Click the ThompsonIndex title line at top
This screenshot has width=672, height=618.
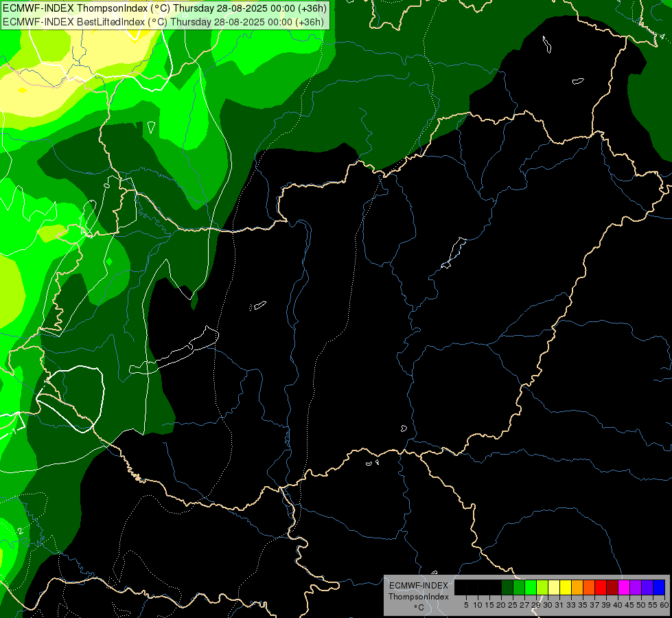(x=165, y=8)
